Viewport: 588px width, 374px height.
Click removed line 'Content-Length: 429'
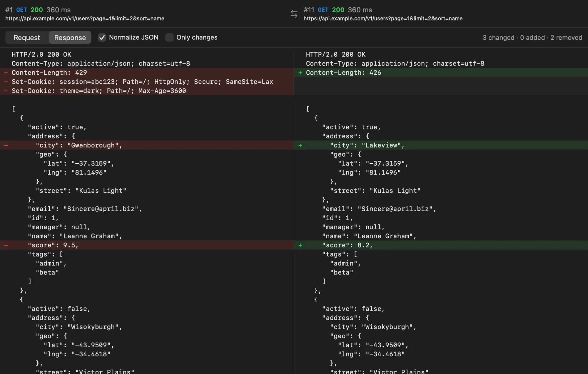147,73
